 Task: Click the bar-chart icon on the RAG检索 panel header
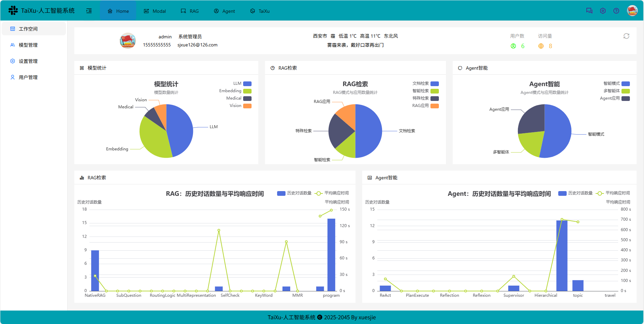point(82,177)
